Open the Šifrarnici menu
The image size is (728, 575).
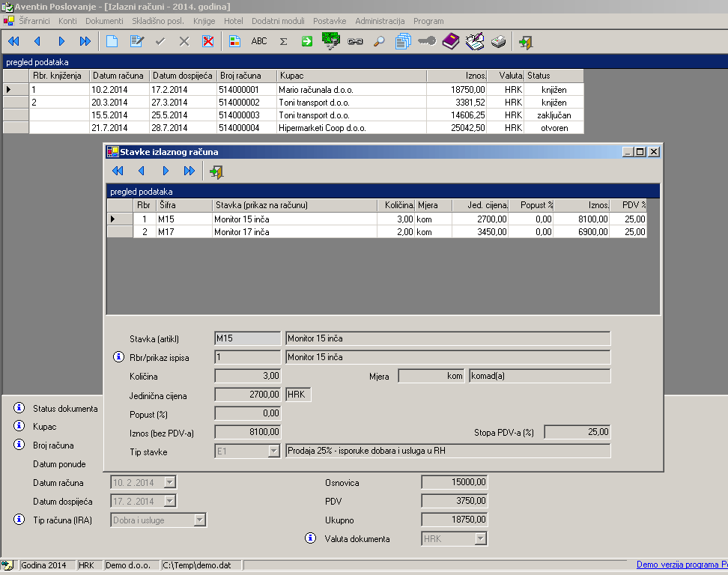click(34, 21)
